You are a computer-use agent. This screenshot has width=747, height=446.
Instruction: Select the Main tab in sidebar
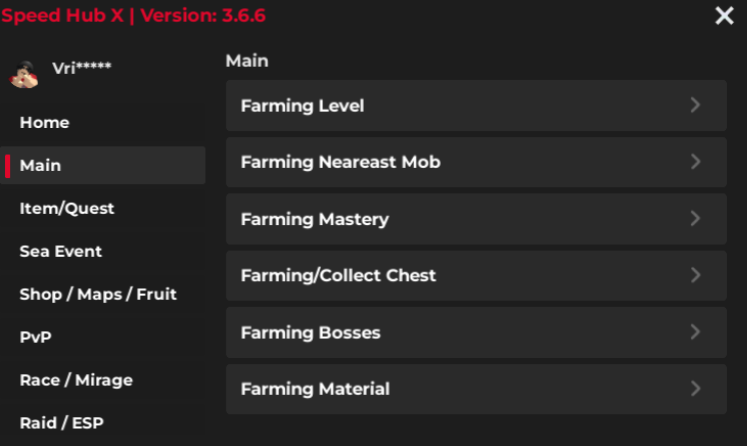click(41, 166)
